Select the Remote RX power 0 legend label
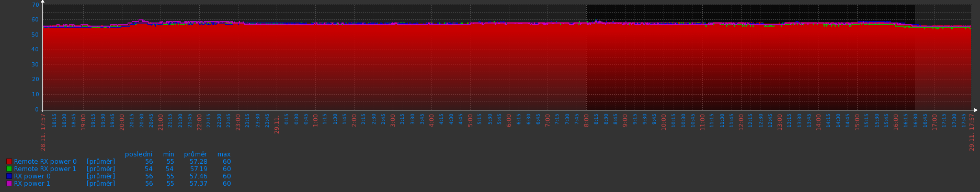Screen dimensions: 980x192 (x=45, y=162)
